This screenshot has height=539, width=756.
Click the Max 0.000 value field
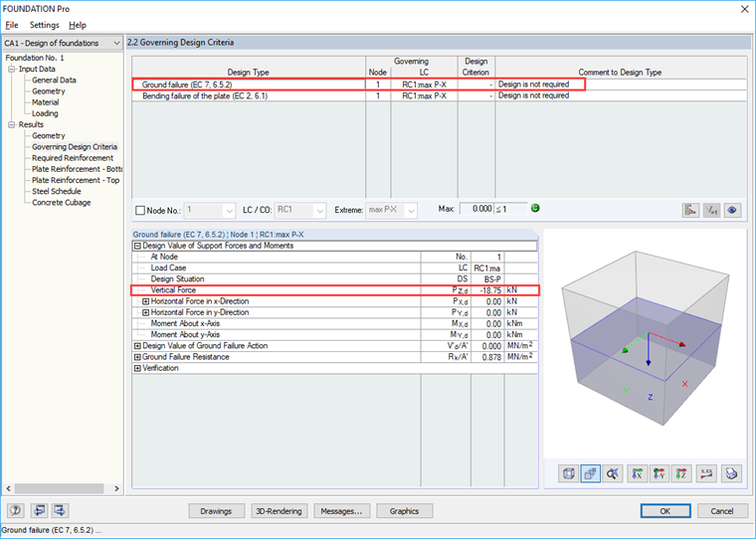tap(476, 209)
